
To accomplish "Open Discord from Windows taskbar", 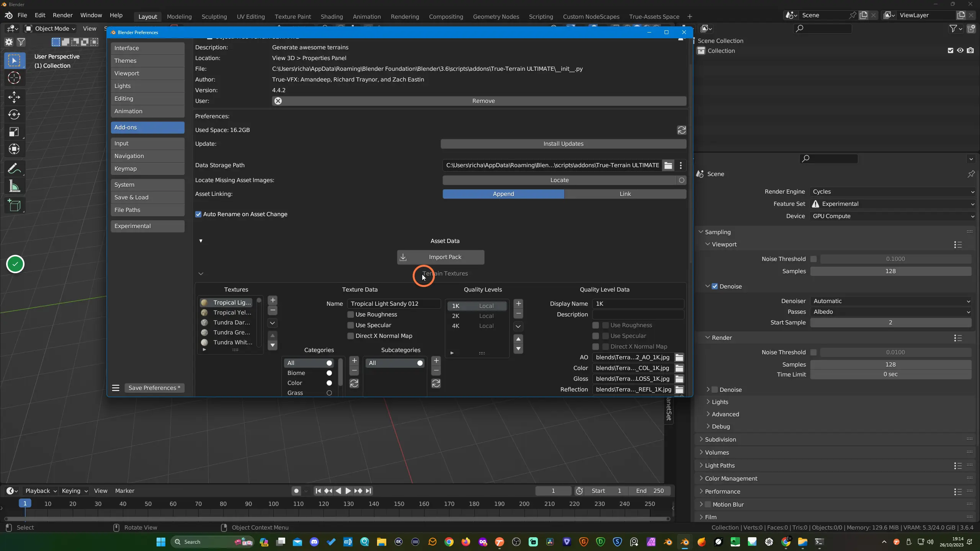I will (314, 542).
